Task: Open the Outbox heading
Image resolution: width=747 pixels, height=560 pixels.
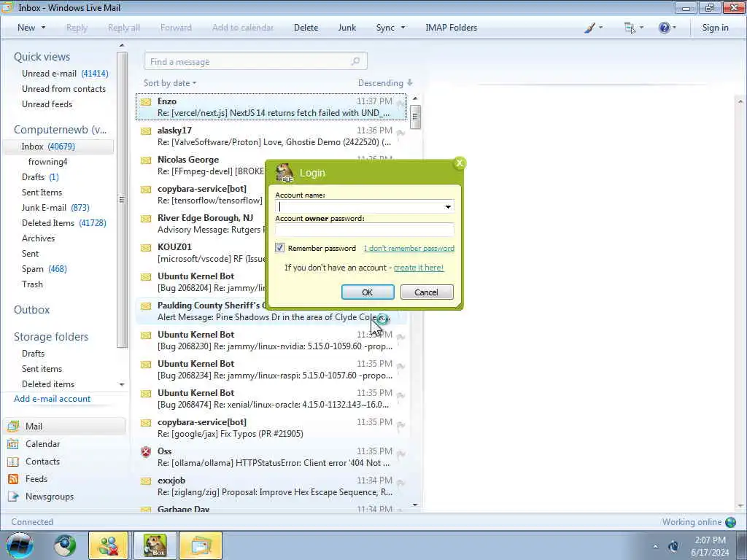Action: pyautogui.click(x=31, y=310)
